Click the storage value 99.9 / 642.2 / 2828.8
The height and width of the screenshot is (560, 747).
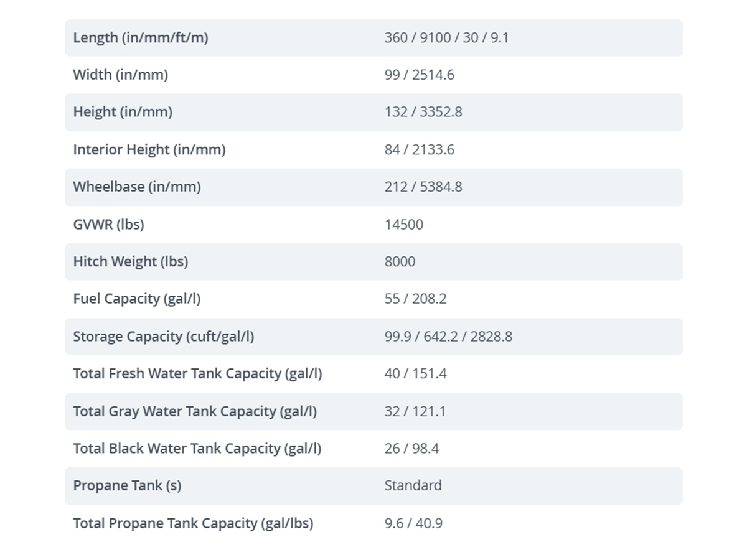click(448, 337)
